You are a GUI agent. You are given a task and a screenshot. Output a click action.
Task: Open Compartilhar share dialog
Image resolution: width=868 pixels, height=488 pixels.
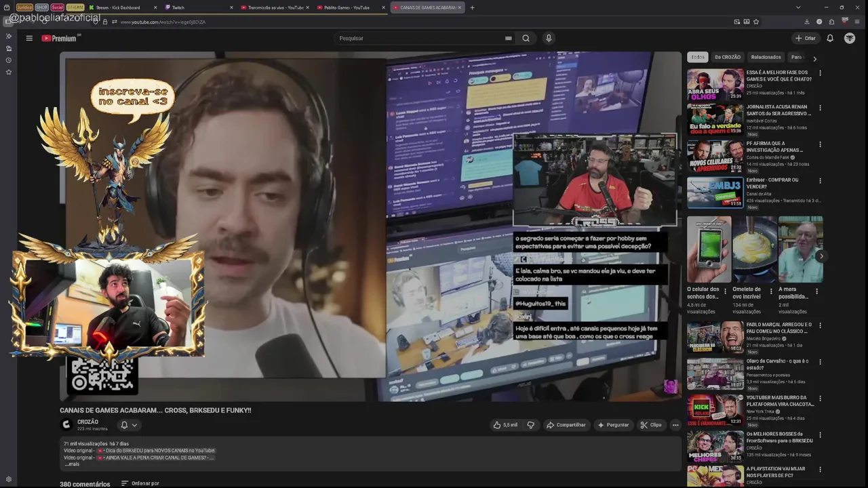566,425
